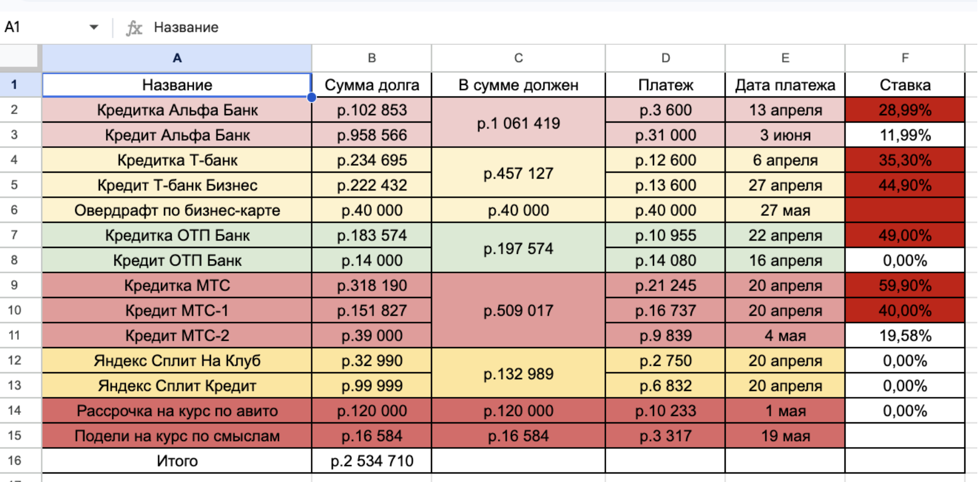This screenshot has height=482, width=980.
Task: Click the Овердрафт по бизнес-карте cell
Action: (x=177, y=210)
